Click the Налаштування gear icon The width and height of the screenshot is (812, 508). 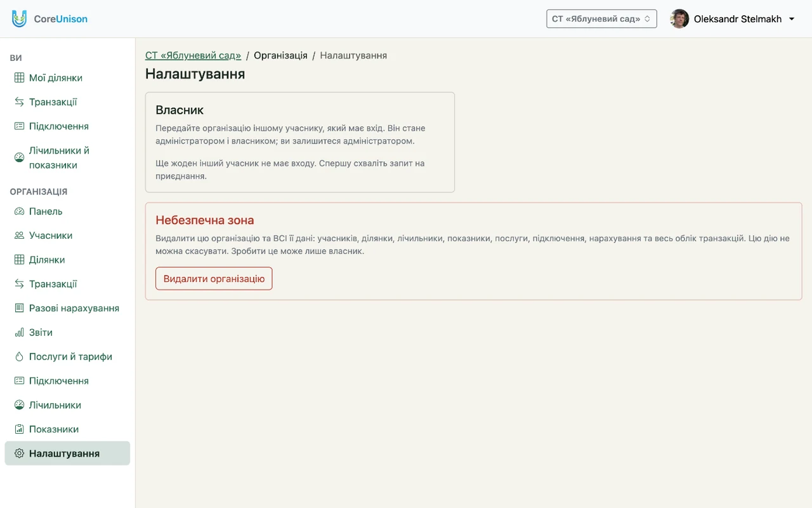[19, 454]
